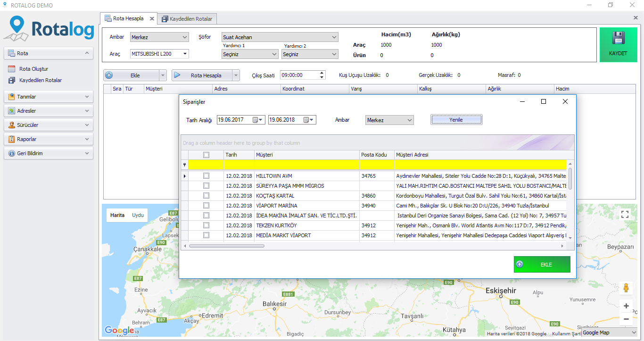Check the HILLTOWN AVM order row

tap(206, 176)
